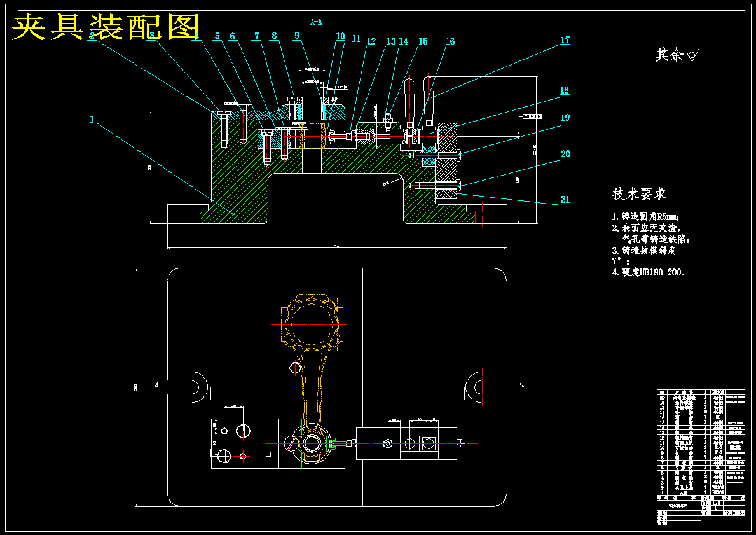
Task: Select part balloon number 16
Action: (x=450, y=42)
